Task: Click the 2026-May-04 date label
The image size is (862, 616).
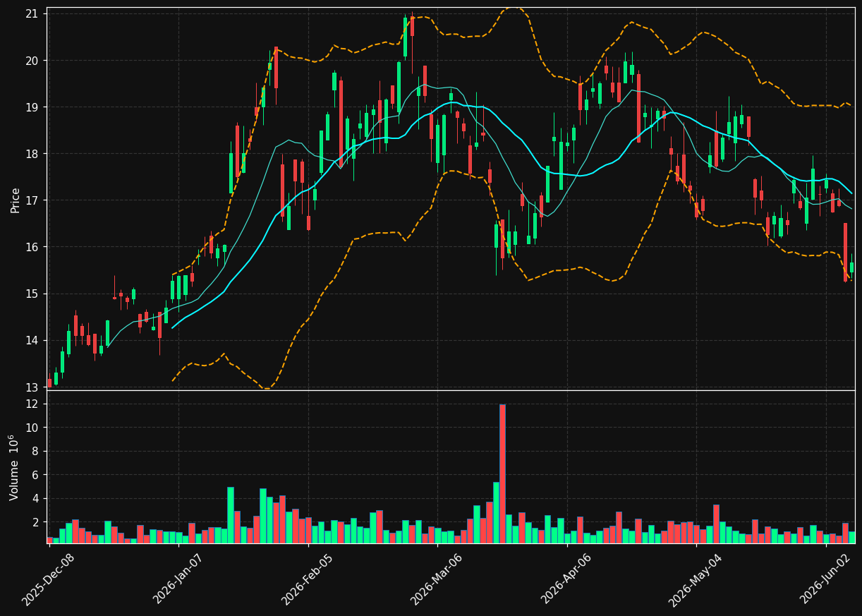Action: (x=696, y=580)
